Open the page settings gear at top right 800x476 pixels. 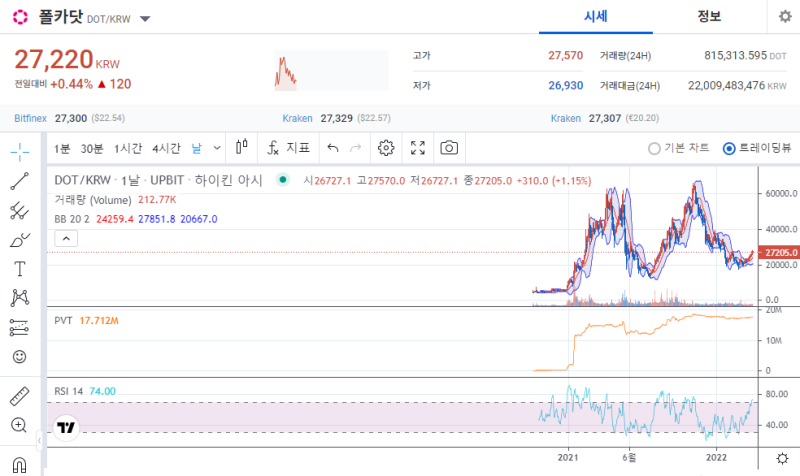pos(785,16)
